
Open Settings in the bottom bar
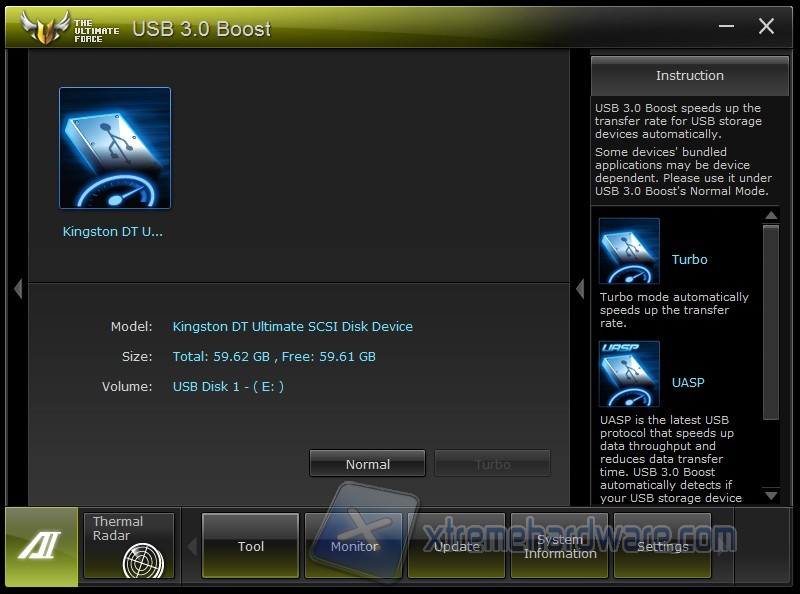662,546
